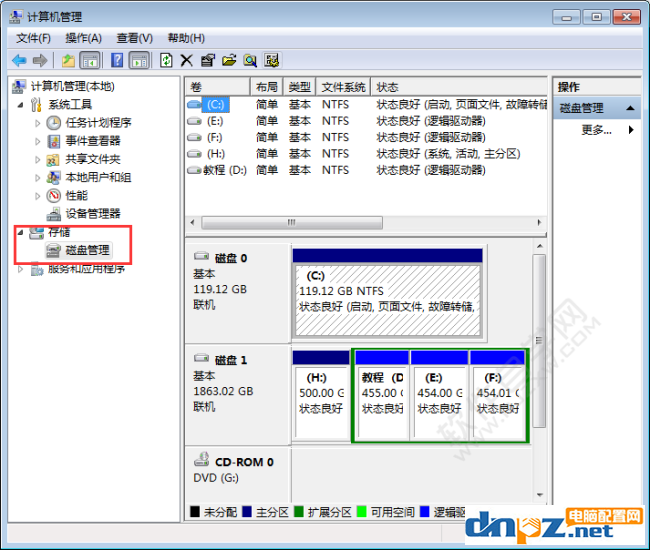
Task: Sort by the 状态 column header
Action: (x=459, y=87)
